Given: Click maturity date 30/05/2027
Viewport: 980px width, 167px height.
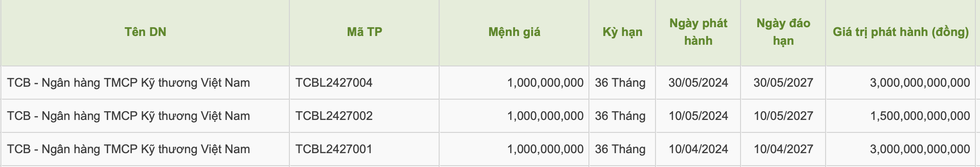Looking at the screenshot, I should (x=783, y=83).
